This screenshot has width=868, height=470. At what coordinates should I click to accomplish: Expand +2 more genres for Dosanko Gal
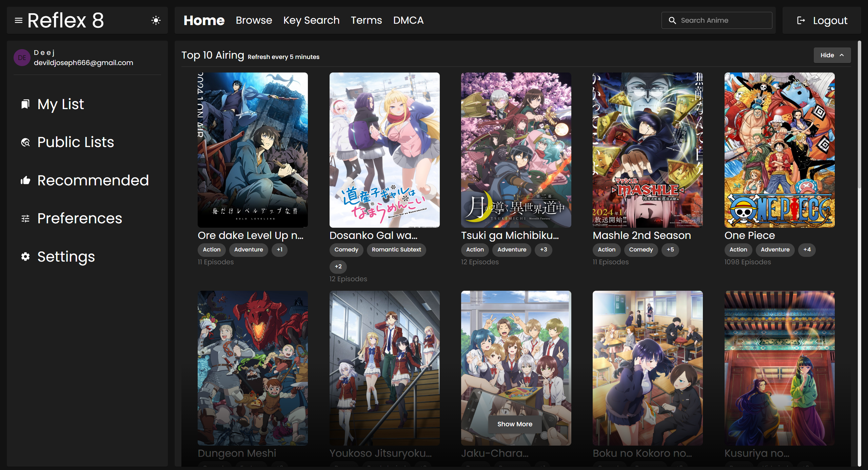(338, 267)
